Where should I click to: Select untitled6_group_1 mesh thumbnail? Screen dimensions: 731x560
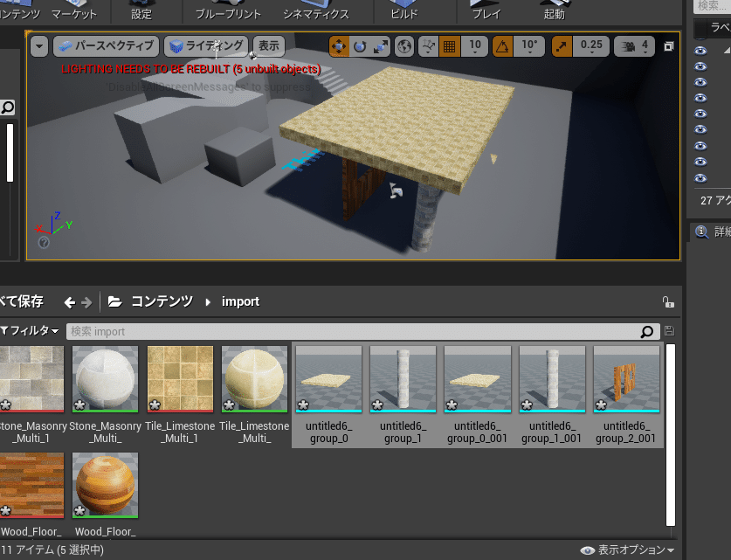point(403,378)
